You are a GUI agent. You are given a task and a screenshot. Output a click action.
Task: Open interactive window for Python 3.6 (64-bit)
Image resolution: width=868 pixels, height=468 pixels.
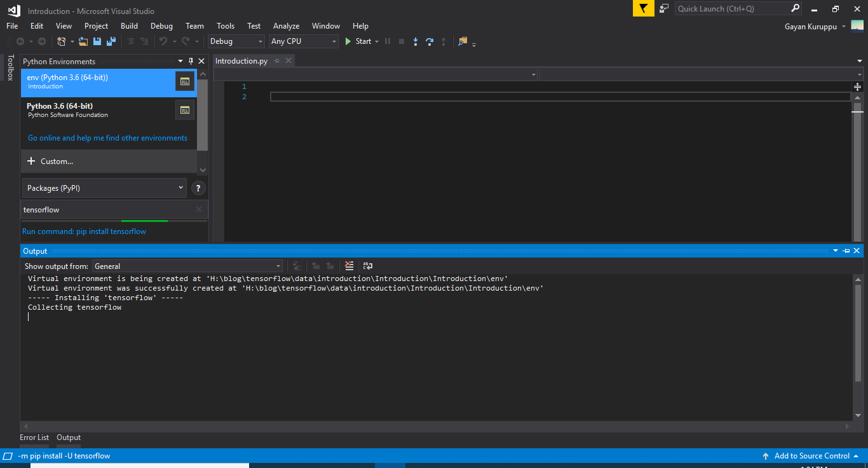click(x=184, y=110)
